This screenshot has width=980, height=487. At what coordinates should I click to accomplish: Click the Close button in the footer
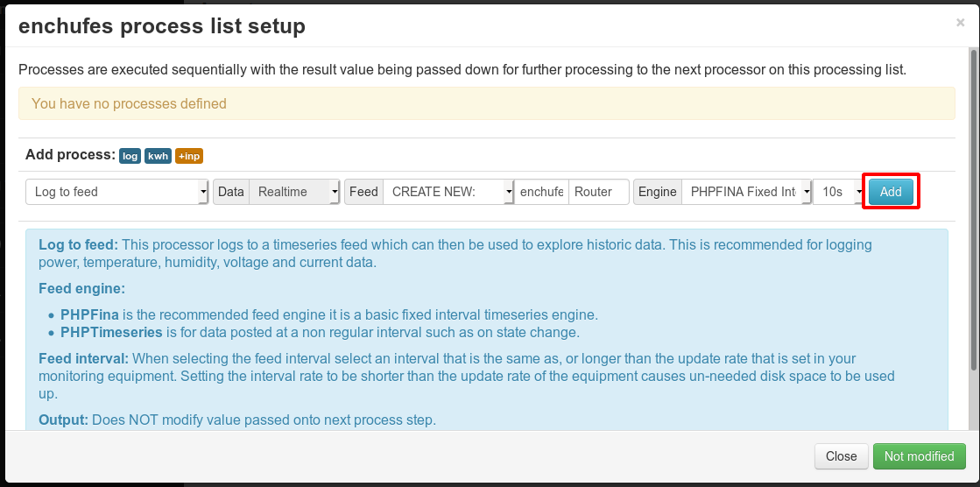pos(841,456)
